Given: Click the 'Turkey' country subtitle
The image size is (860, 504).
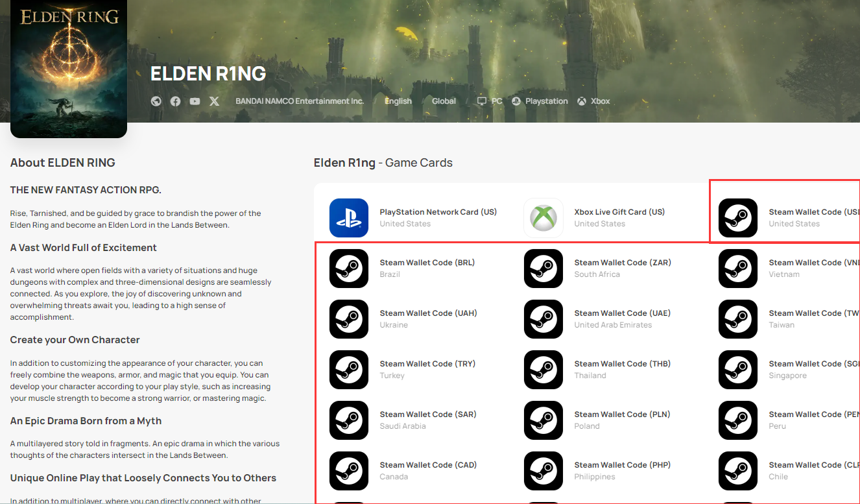Looking at the screenshot, I should point(392,376).
